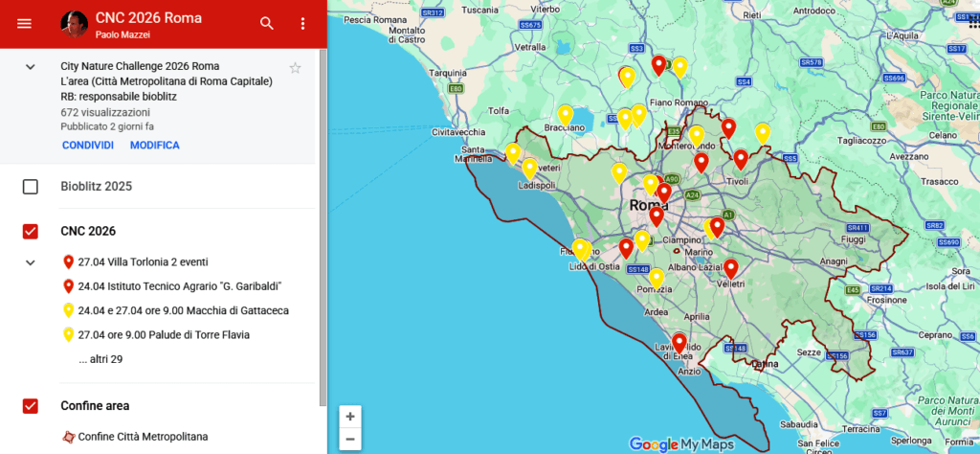The height and width of the screenshot is (454, 980).
Task: Collapse the CNC 2026 layer list
Action: point(31,262)
